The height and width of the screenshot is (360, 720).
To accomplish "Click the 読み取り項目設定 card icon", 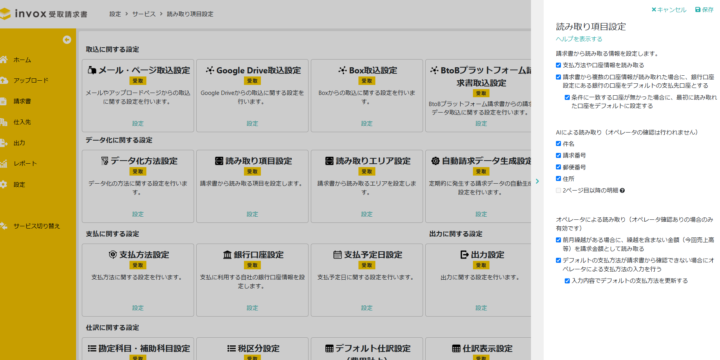I will [219, 161].
